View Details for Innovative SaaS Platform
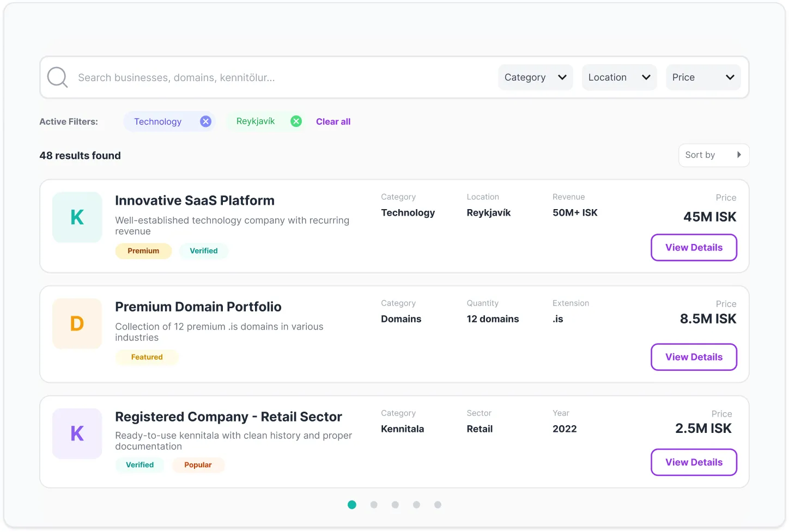This screenshot has height=532, width=789. tap(694, 247)
